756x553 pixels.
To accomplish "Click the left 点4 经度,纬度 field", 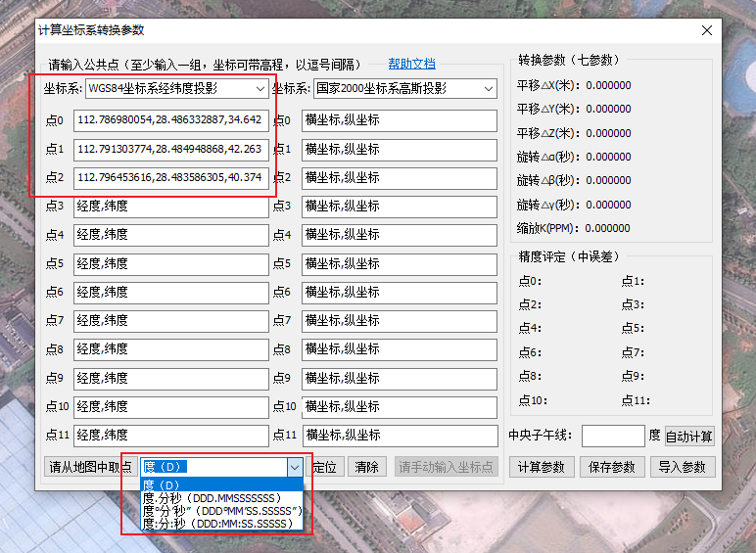I will 171,235.
